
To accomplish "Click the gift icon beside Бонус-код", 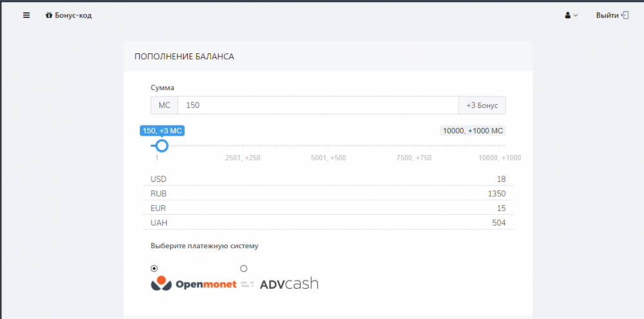I will point(49,15).
